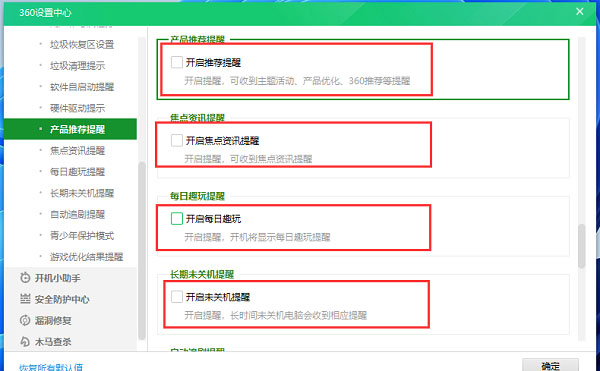This screenshot has height=371, width=600.
Task: Click the settings pane scrollbar thumb
Action: click(582, 246)
